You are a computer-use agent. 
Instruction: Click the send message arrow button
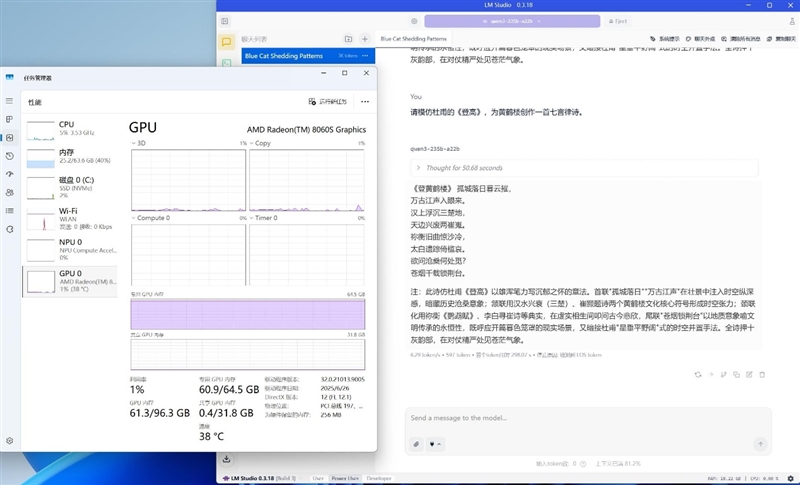click(760, 444)
